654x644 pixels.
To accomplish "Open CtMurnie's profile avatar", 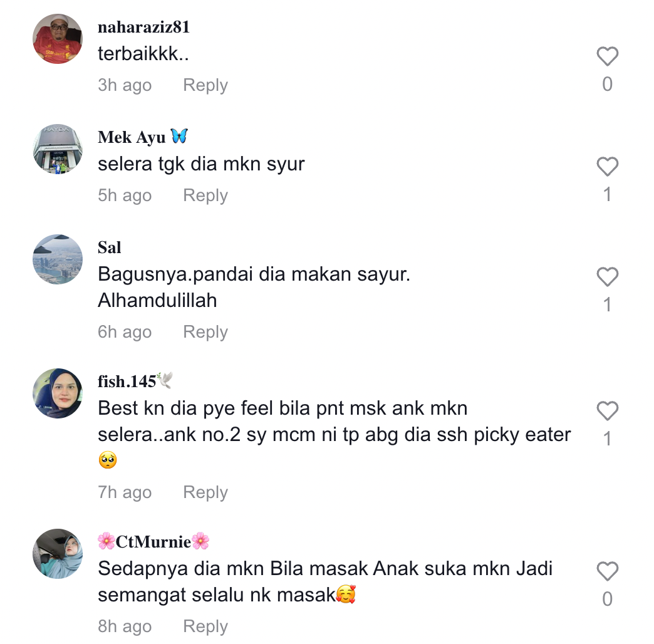I will coord(58,554).
